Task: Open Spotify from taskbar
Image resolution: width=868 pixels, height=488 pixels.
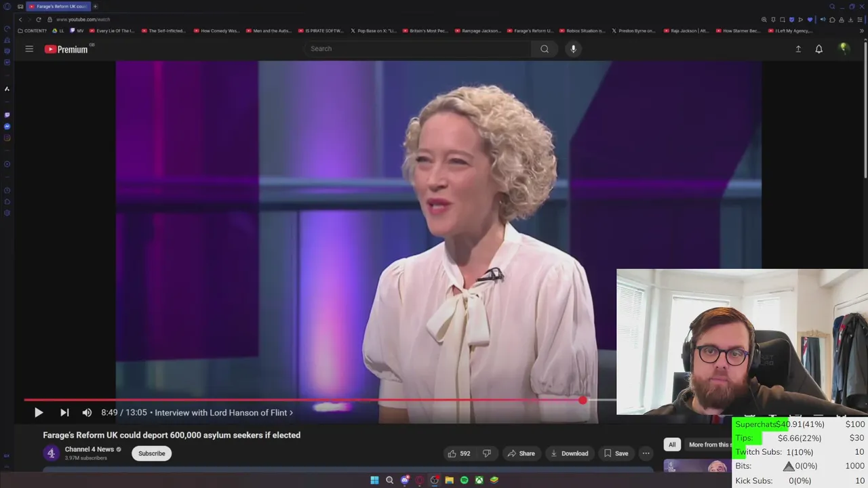Action: click(464, 480)
